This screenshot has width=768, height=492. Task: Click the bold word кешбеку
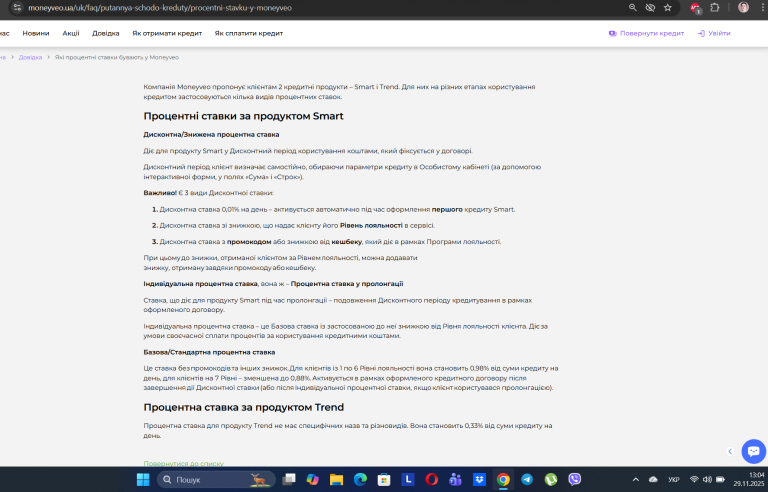click(347, 242)
